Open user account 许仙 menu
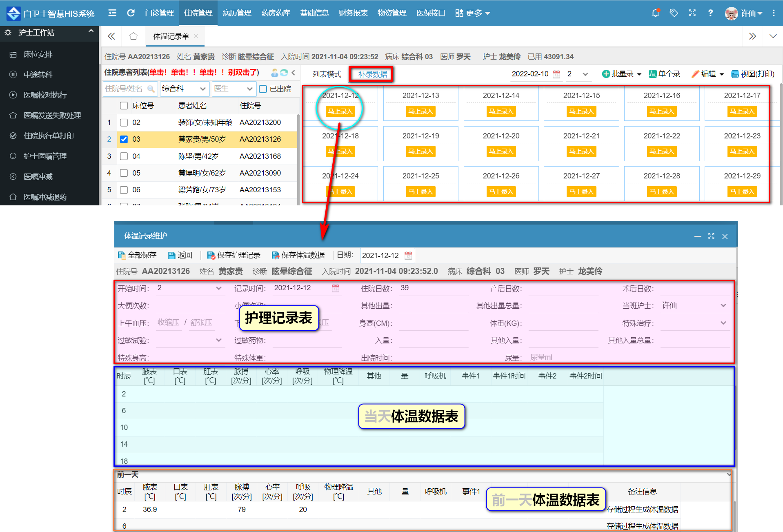Screen dimensions: 783x532 tap(744, 13)
